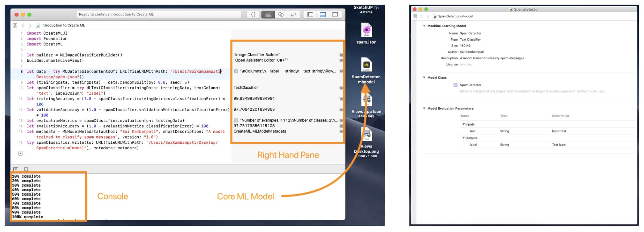
Task: Click builder.showInLiveView() on line 6
Action: [x=55, y=60]
